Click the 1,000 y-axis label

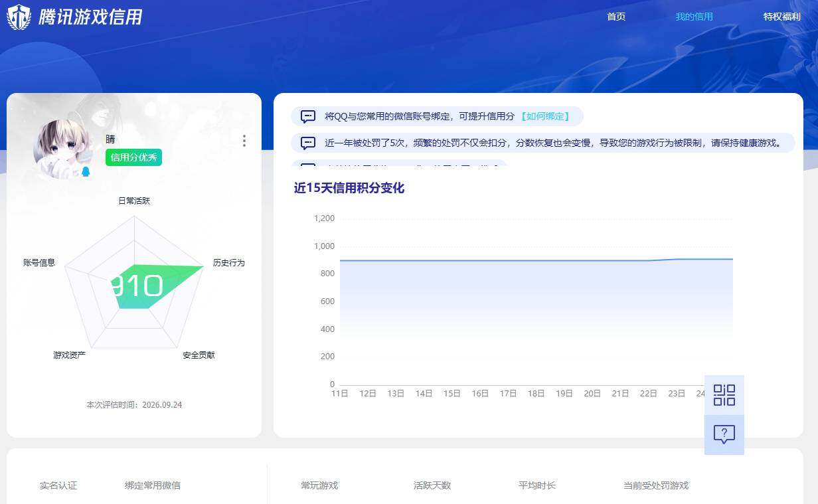coord(324,246)
